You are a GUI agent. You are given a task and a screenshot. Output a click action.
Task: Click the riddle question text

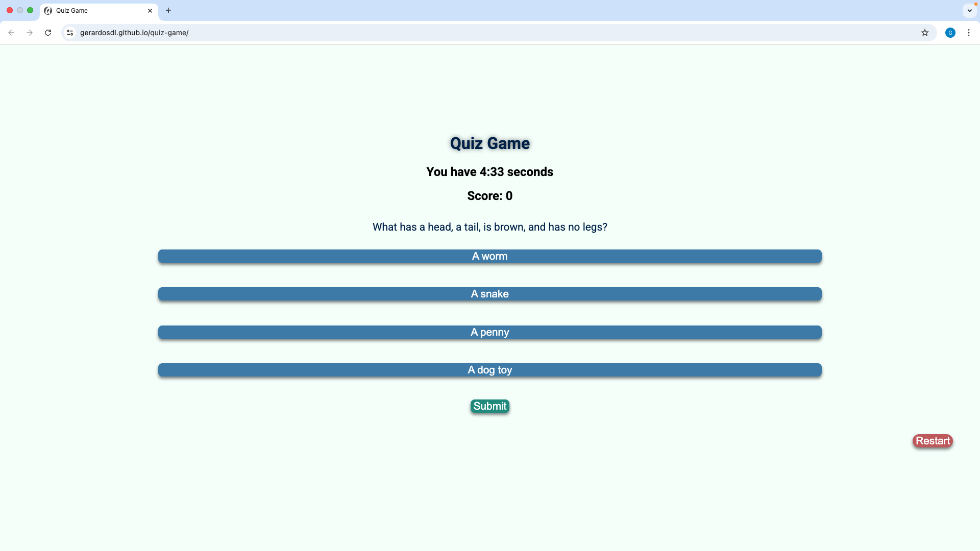point(490,227)
